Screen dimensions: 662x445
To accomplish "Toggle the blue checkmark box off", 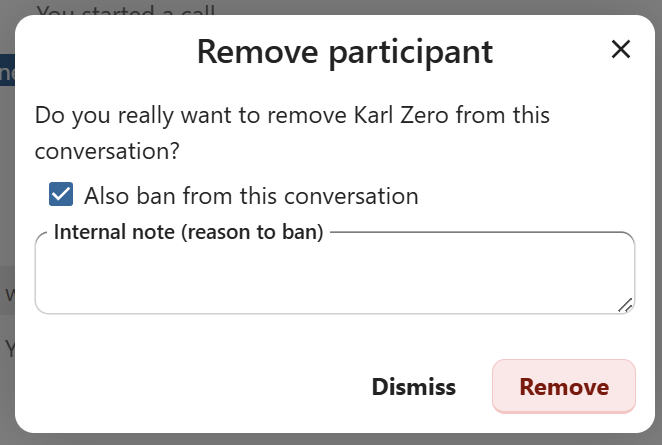I will coord(61,195).
